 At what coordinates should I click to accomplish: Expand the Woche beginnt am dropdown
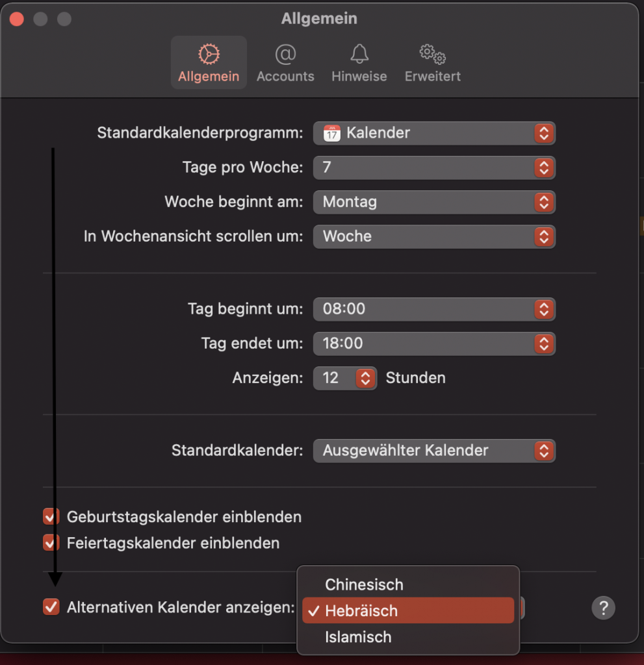434,202
